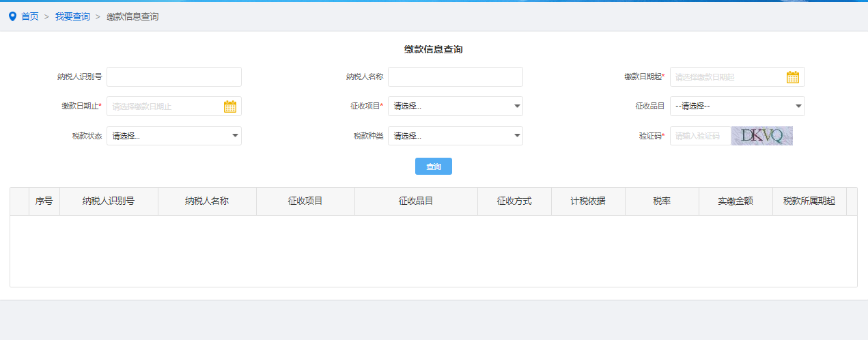Click the 税款所属期起 column header
The width and height of the screenshot is (868, 340).
click(x=810, y=201)
